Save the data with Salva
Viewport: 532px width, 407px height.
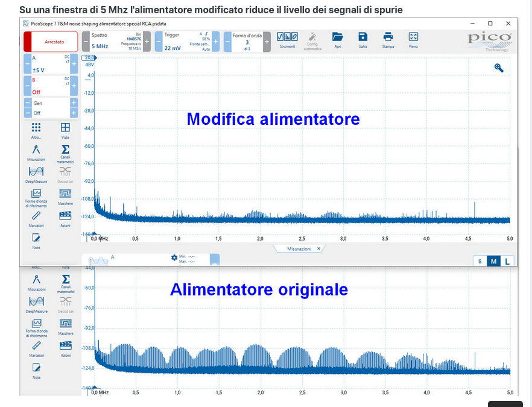[363, 40]
